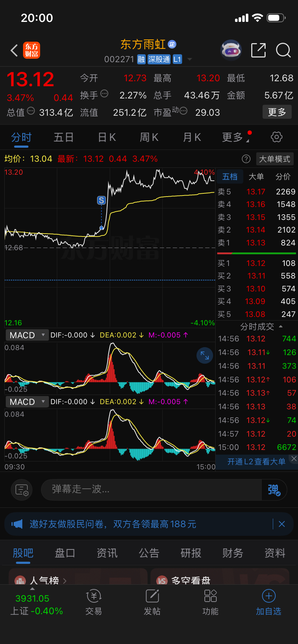Switch to the 五日 chart tab

point(64,137)
